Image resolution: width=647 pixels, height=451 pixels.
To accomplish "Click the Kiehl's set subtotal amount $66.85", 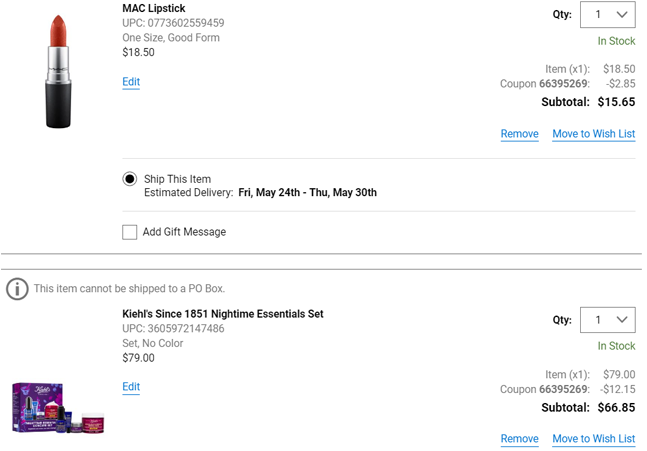I will coord(616,408).
